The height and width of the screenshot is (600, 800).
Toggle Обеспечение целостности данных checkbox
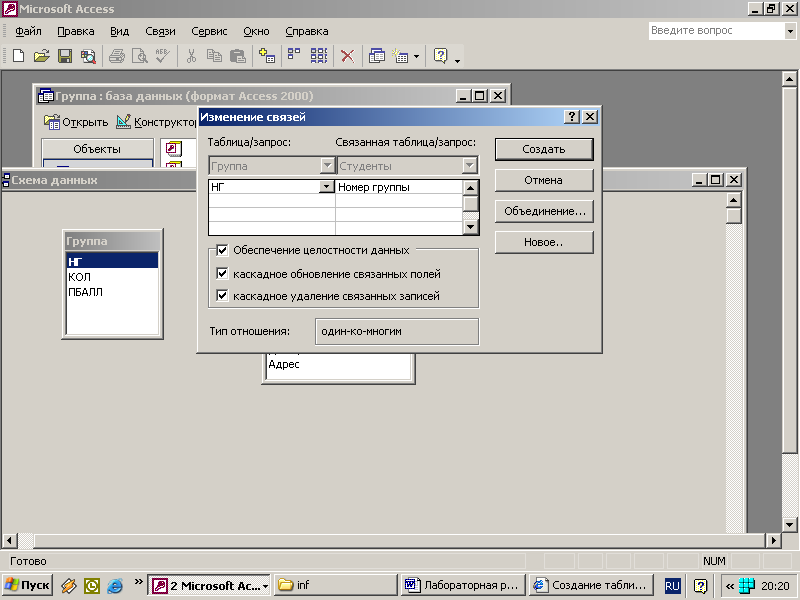[222, 250]
